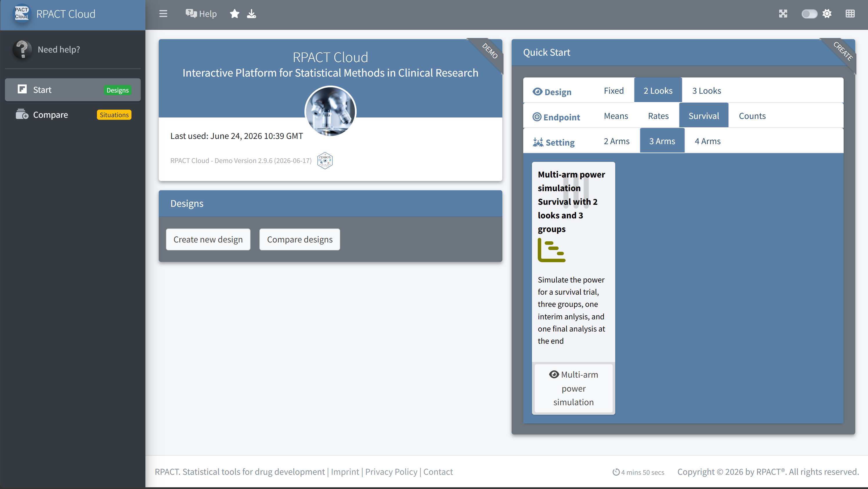Click the microscope profile image
868x489 pixels.
point(330,111)
